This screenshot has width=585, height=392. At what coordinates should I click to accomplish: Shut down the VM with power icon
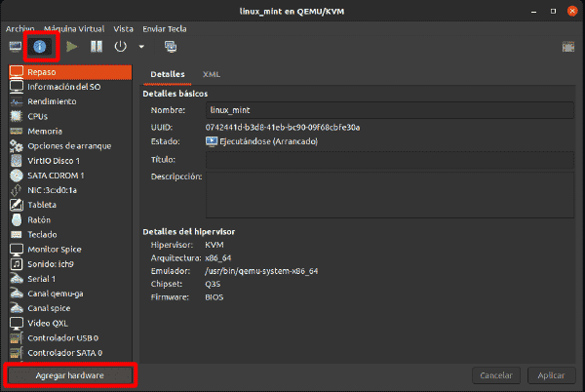click(121, 47)
